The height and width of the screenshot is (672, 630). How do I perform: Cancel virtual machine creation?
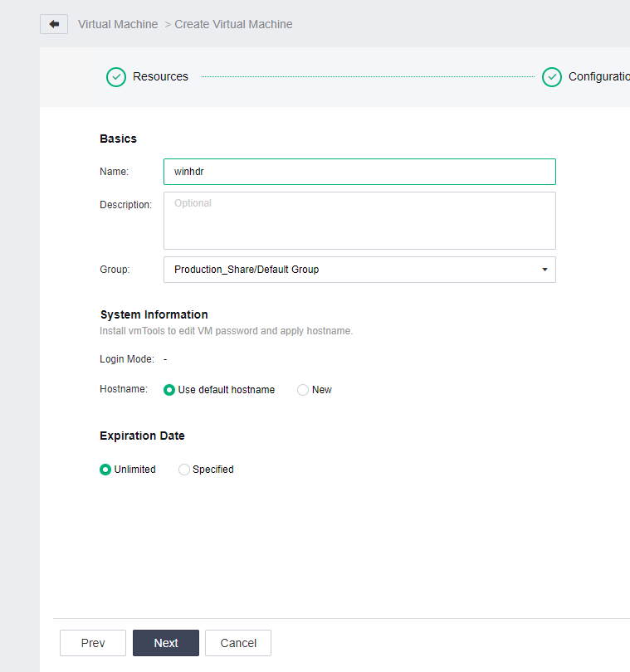[x=238, y=643]
